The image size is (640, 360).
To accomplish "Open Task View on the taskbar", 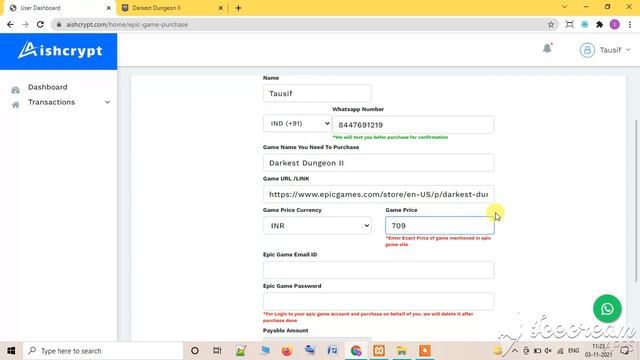I will (217, 351).
